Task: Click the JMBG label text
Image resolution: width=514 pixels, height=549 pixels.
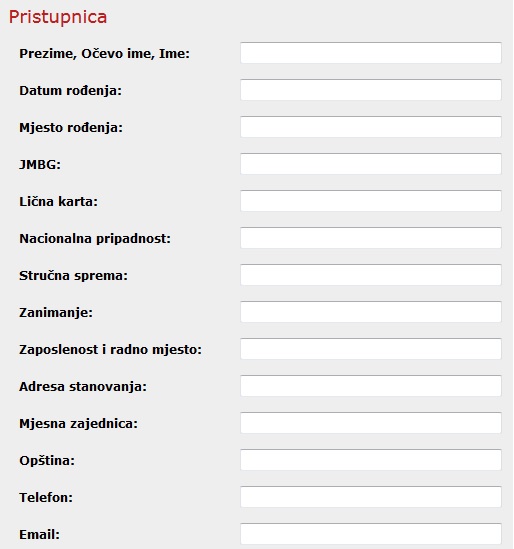Action: click(40, 164)
